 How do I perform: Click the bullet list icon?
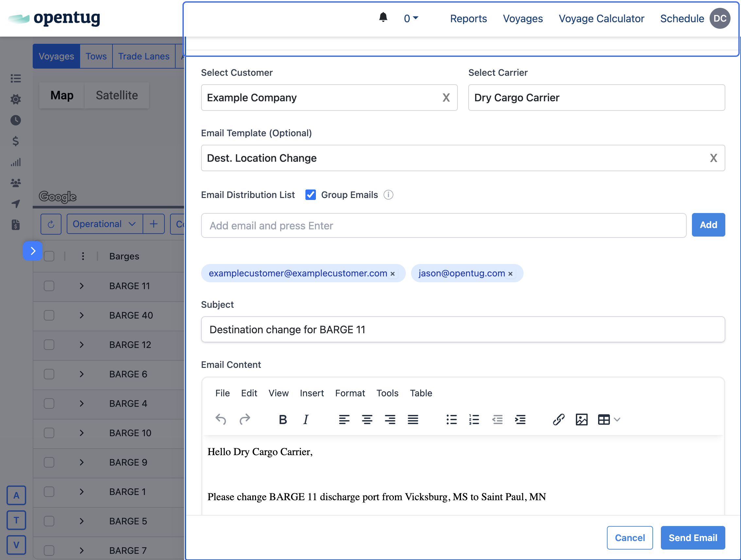point(451,420)
